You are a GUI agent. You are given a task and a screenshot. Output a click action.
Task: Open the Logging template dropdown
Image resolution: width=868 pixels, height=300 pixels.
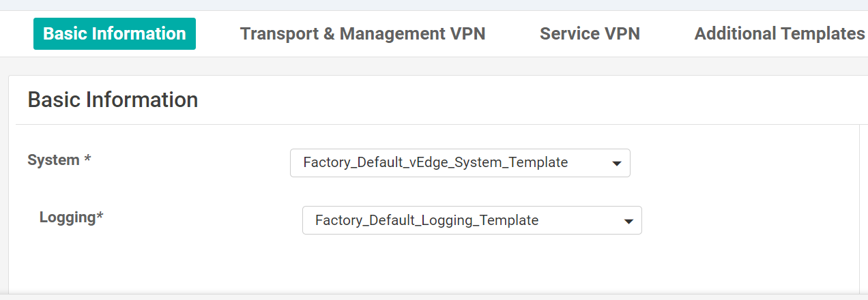(x=472, y=220)
